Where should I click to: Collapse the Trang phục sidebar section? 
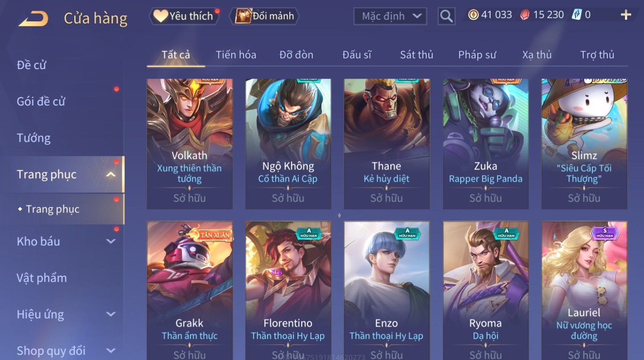(x=111, y=174)
